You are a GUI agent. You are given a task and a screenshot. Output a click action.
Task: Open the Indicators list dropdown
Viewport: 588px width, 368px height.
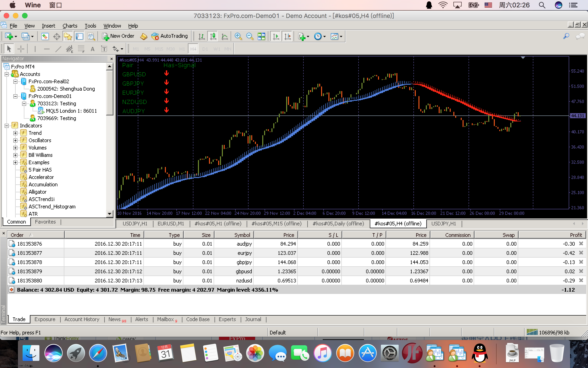[303, 37]
